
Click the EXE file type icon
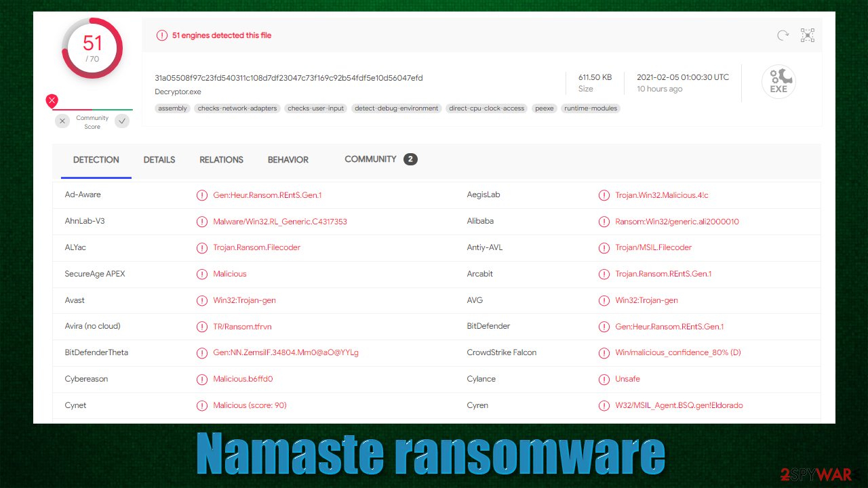pyautogui.click(x=778, y=82)
